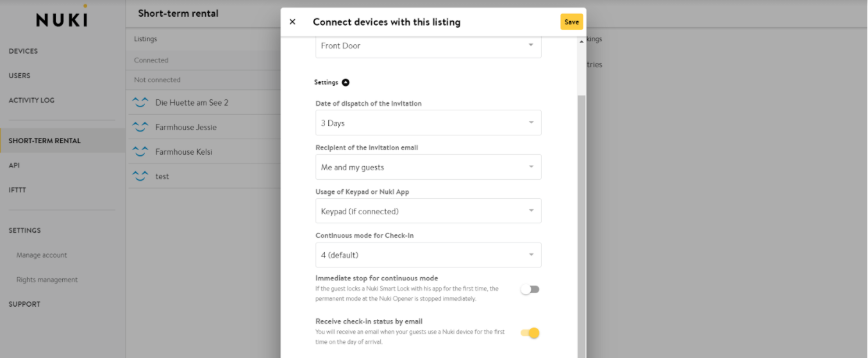Change the invitation email recipient dropdown
This screenshot has width=868, height=358.
428,167
